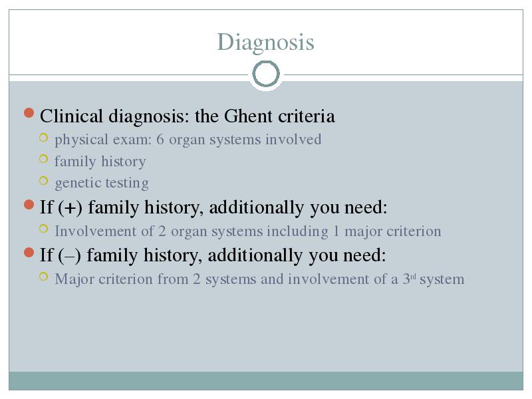
Task: Select the If (–) family history heading
Action: [213, 255]
